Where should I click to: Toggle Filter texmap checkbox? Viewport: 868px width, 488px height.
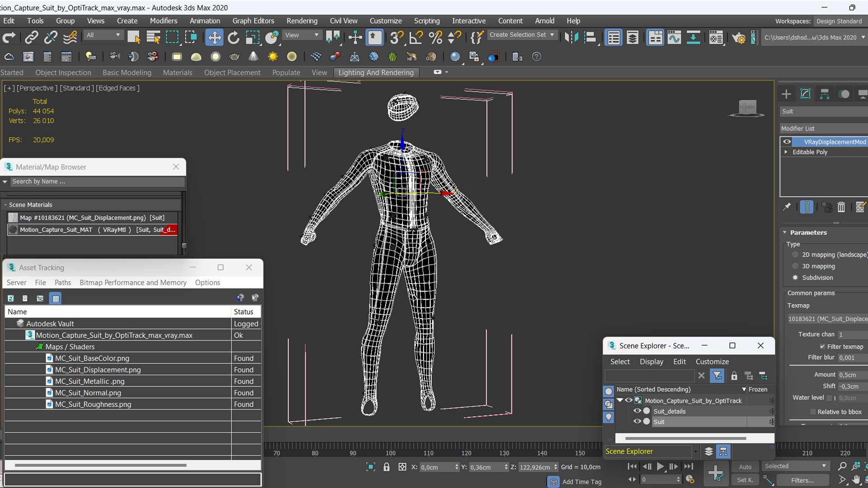click(822, 347)
